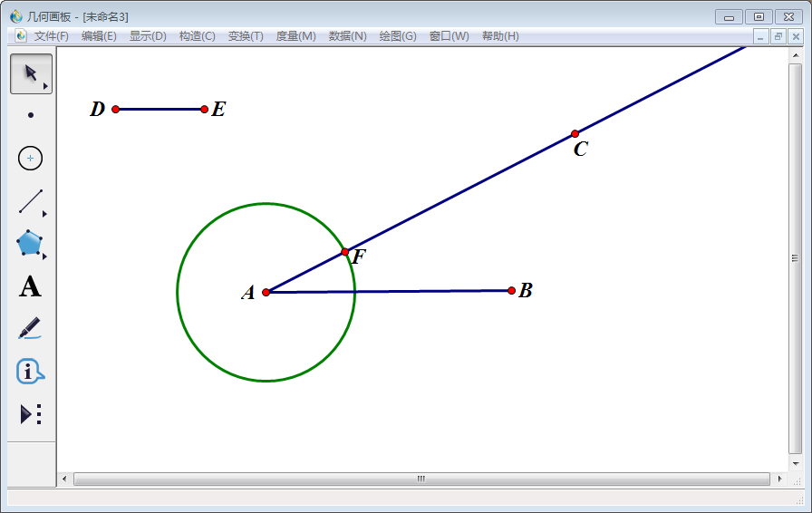Expand the Arrow tool flyout triangle
The height and width of the screenshot is (513, 812).
(x=45, y=86)
